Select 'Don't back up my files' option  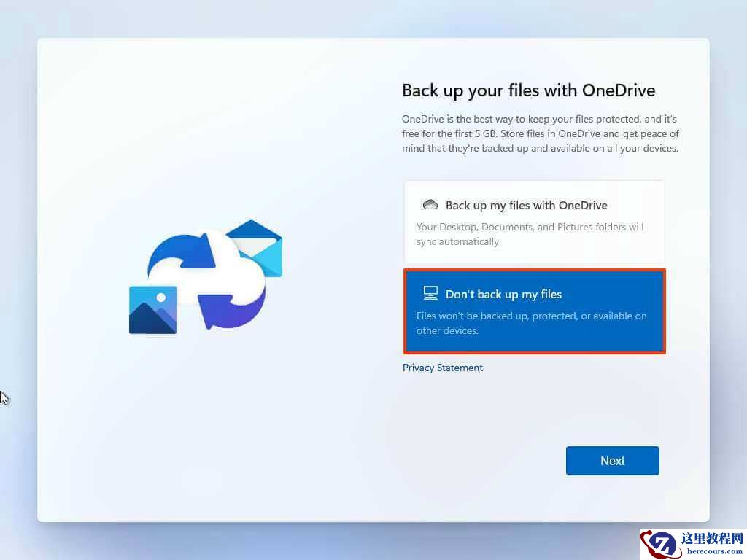click(534, 311)
